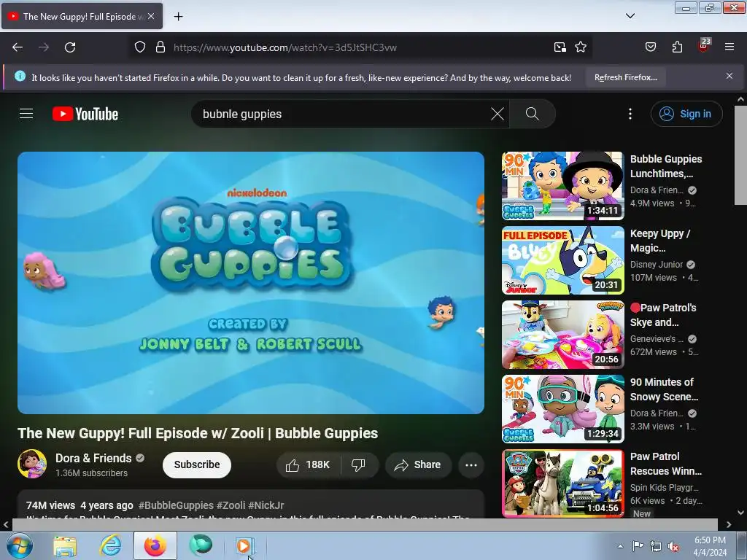Dismiss the Firefox refresh notification
The image size is (747, 560).
729,76
